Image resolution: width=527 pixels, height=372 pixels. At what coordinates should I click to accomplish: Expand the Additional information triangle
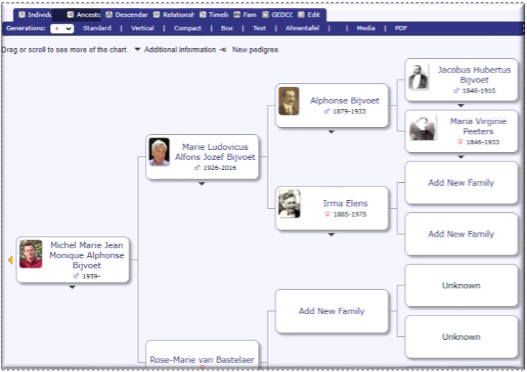[137, 49]
